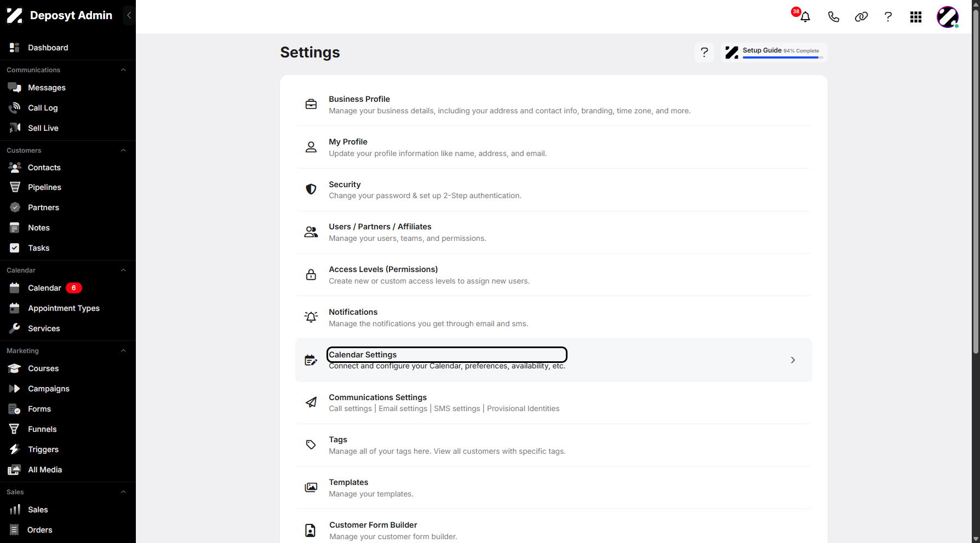Click the Security shield icon
The width and height of the screenshot is (980, 543).
click(x=311, y=189)
